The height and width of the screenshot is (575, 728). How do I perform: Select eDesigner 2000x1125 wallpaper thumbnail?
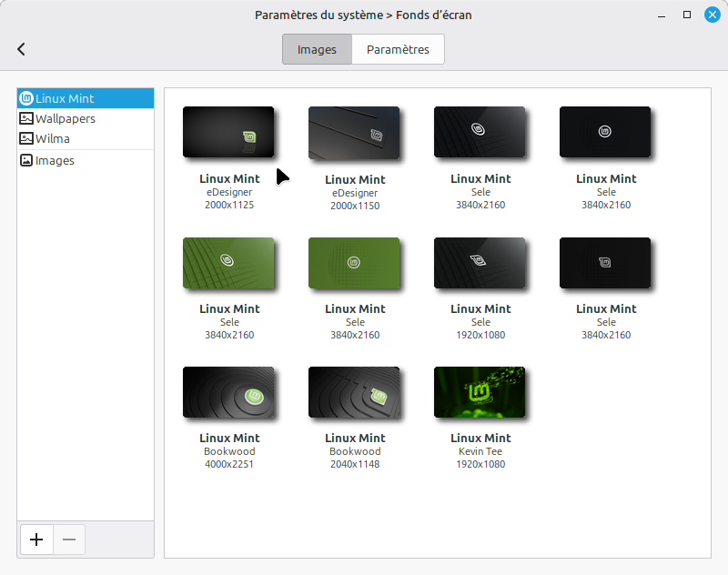(x=228, y=132)
